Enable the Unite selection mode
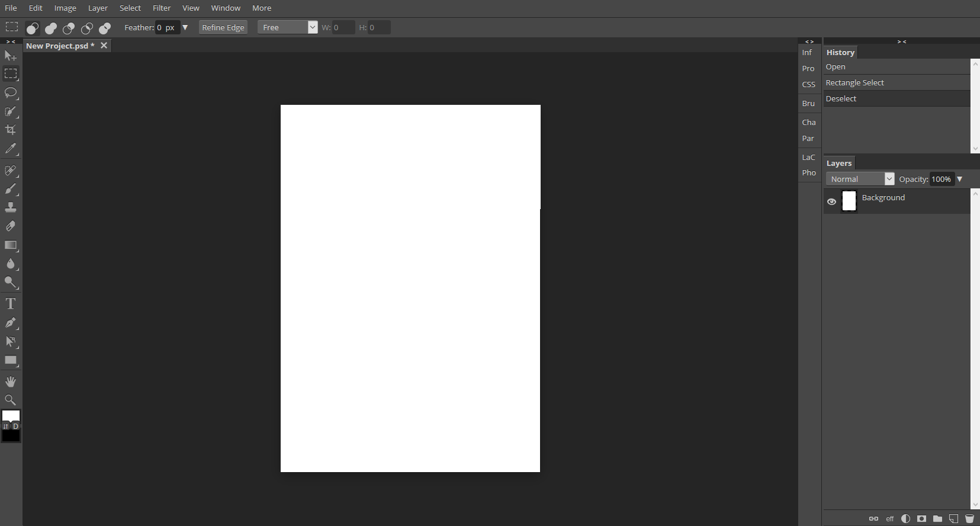The width and height of the screenshot is (980, 526). coord(51,28)
